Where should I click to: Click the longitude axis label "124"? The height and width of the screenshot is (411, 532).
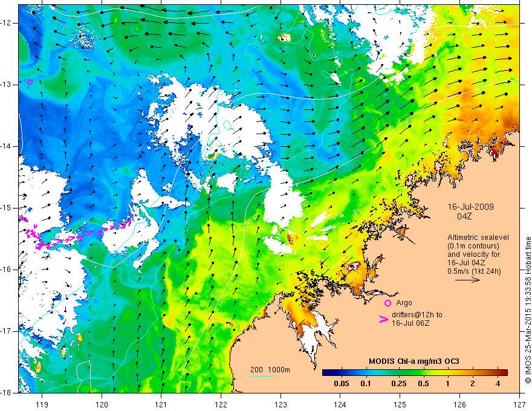point(340,404)
